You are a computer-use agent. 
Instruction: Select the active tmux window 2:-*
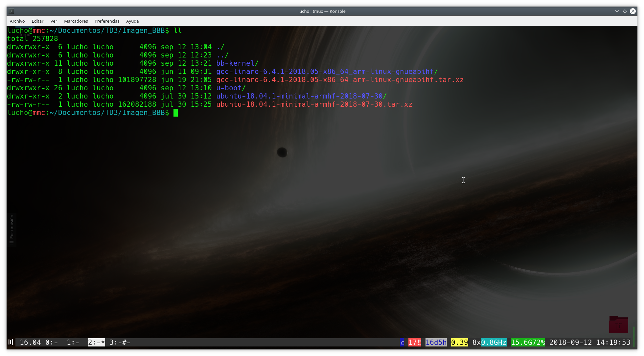(96, 343)
